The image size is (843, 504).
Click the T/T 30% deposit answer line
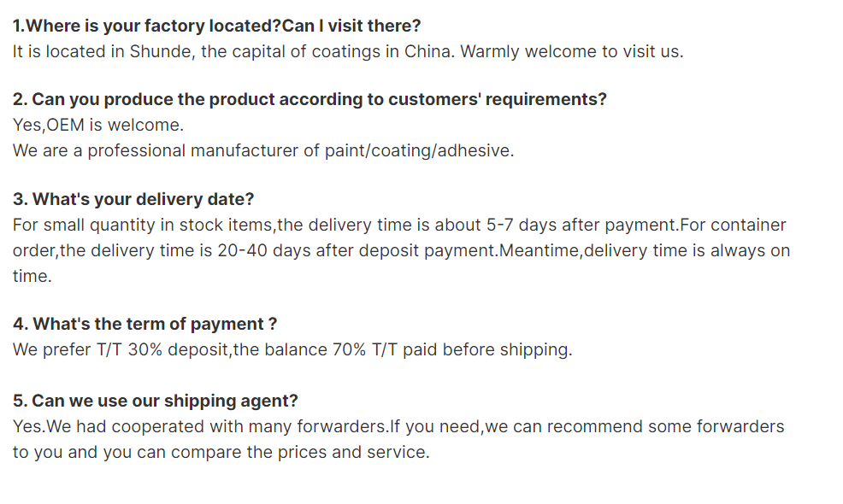click(292, 349)
